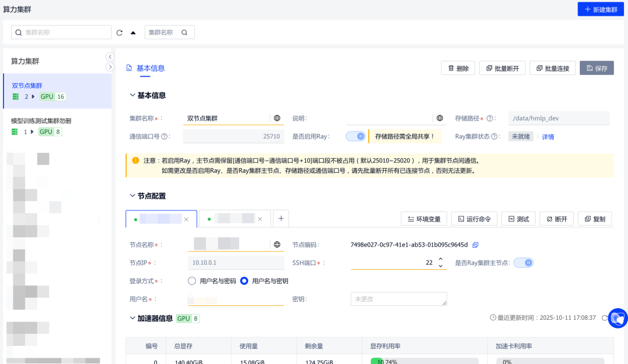Open the 详情 link for Ray status
The height and width of the screenshot is (364, 628).
click(x=548, y=137)
